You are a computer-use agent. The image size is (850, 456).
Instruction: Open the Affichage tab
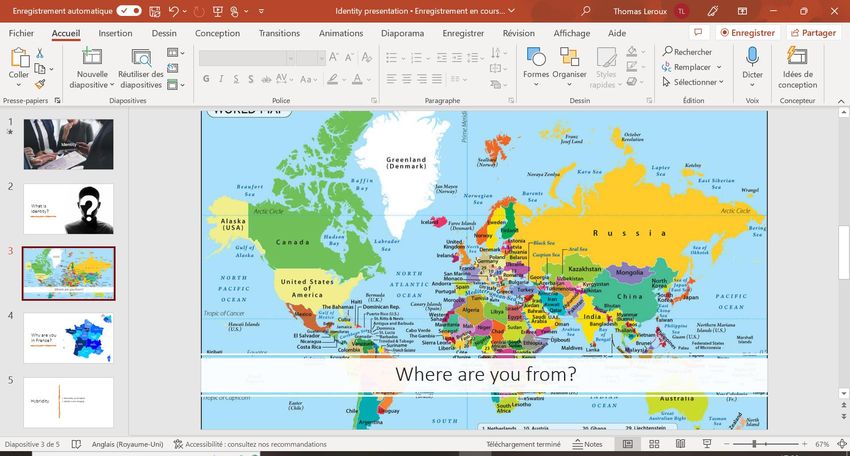571,33
